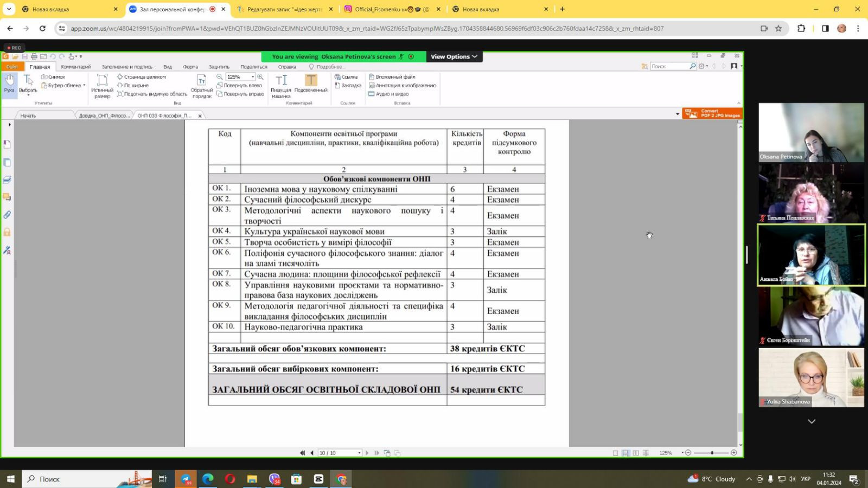
Task: Expand the 125% zoom level combo box
Action: [253, 77]
